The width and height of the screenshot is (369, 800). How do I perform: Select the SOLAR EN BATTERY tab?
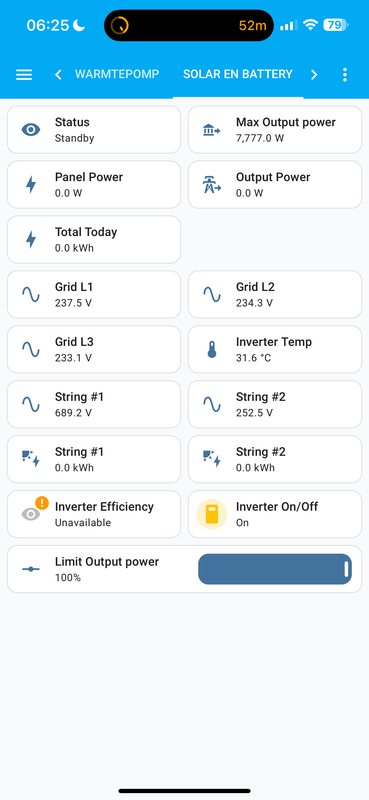[238, 74]
